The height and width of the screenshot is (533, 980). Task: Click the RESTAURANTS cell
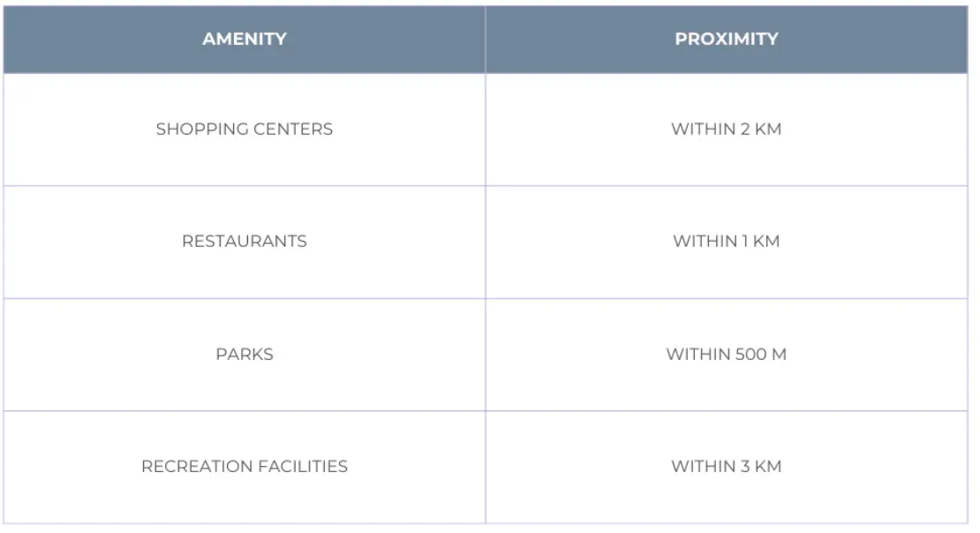245,241
